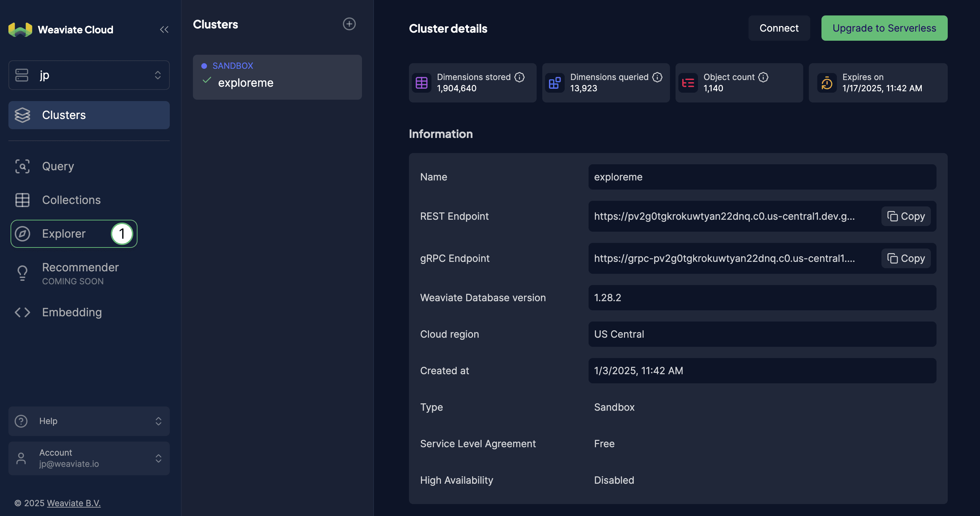This screenshot has width=980, height=516.
Task: Click the Cloud region US Central field
Action: click(x=762, y=334)
